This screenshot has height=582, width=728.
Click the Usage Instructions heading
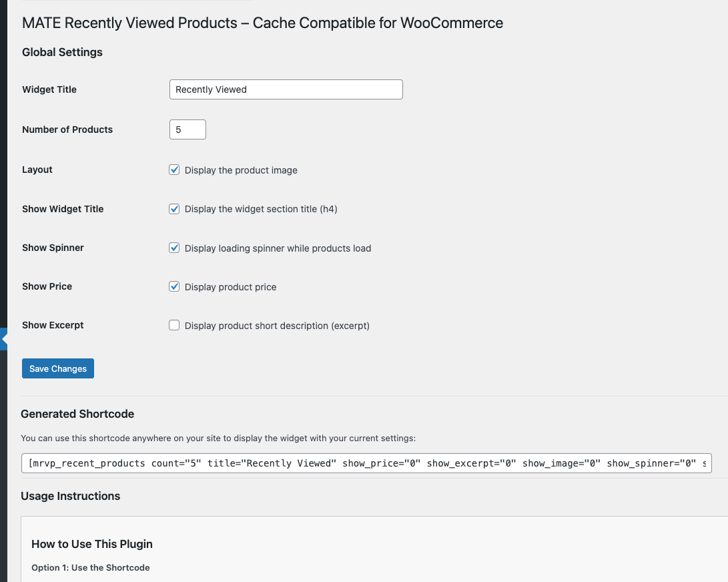pyautogui.click(x=71, y=496)
